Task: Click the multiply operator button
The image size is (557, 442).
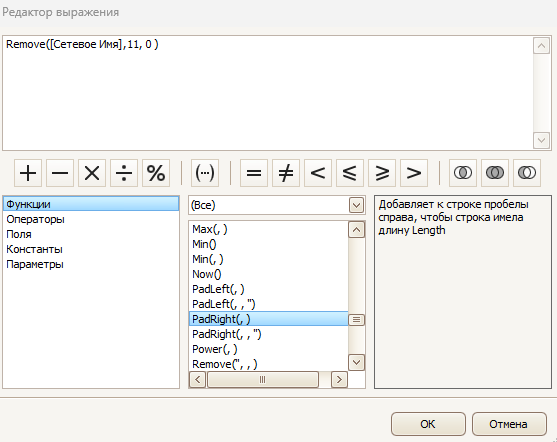Action: [92, 173]
